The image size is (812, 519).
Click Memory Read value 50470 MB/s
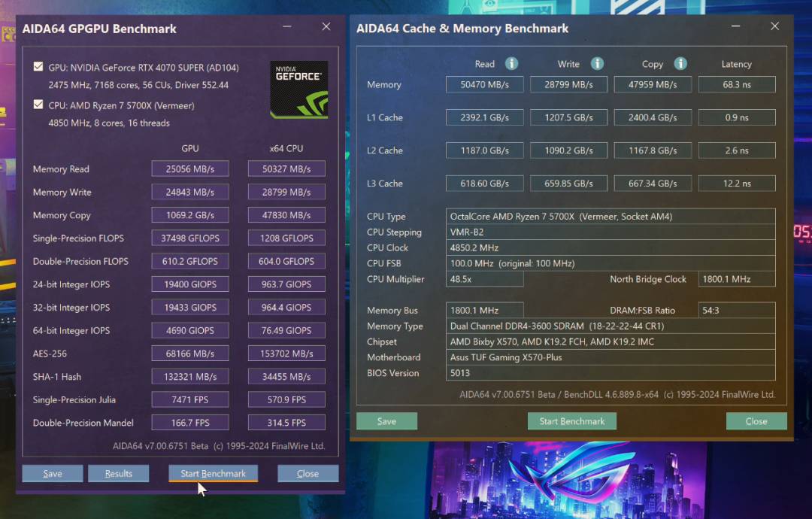[485, 84]
